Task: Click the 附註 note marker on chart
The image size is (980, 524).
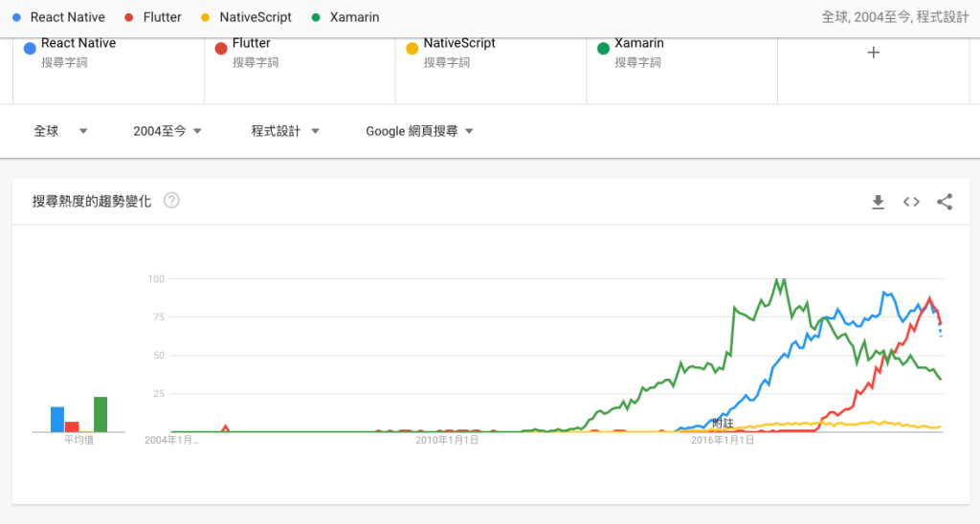Action: click(x=723, y=423)
